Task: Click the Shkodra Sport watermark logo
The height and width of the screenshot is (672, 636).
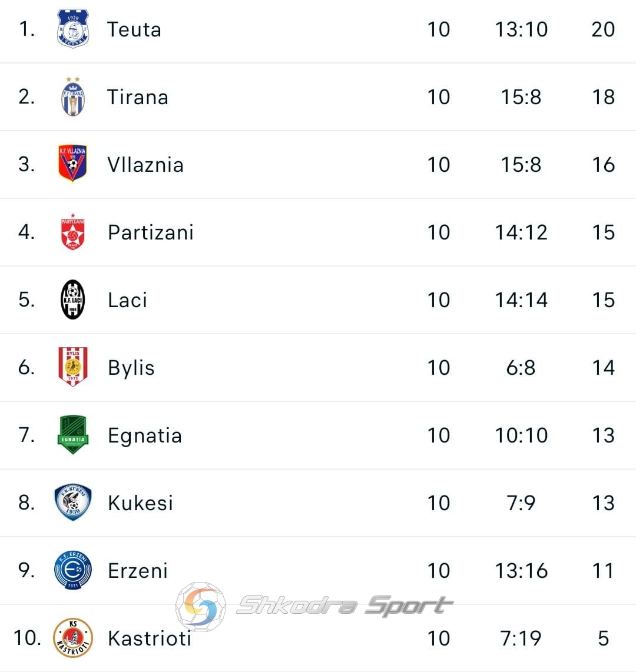Action: pos(314,606)
